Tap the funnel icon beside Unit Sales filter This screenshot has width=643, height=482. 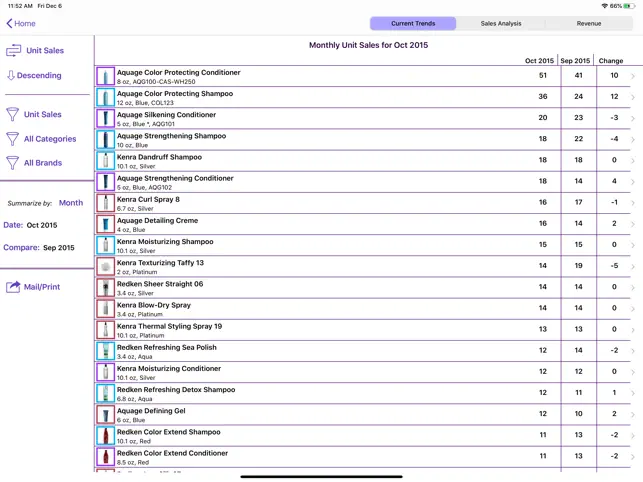click(x=13, y=114)
